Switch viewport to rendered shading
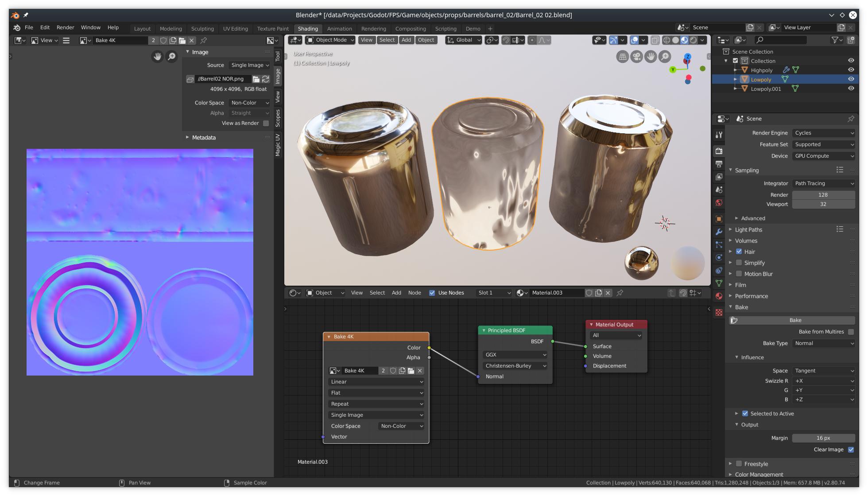 (694, 40)
